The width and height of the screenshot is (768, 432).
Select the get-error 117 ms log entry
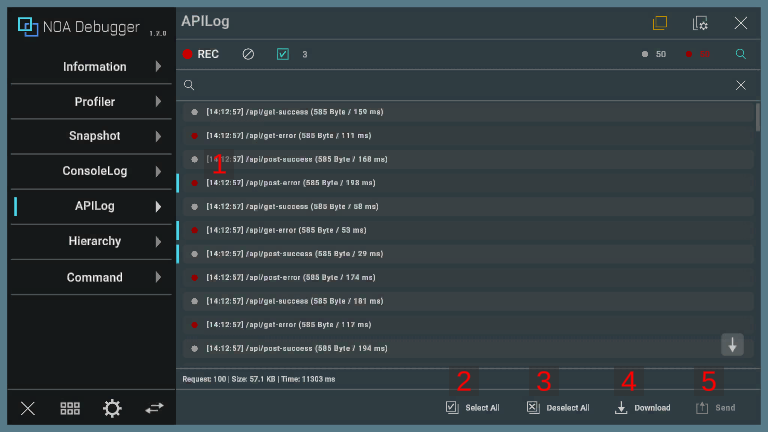tap(468, 325)
